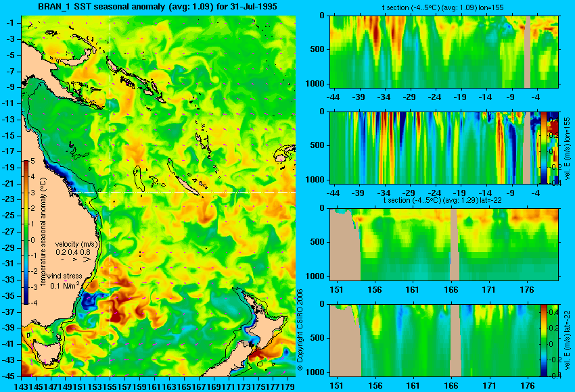This screenshot has height=392, width=575.
Task: Click the '-23' latitude tick on the map axis
Action: coord(8,199)
